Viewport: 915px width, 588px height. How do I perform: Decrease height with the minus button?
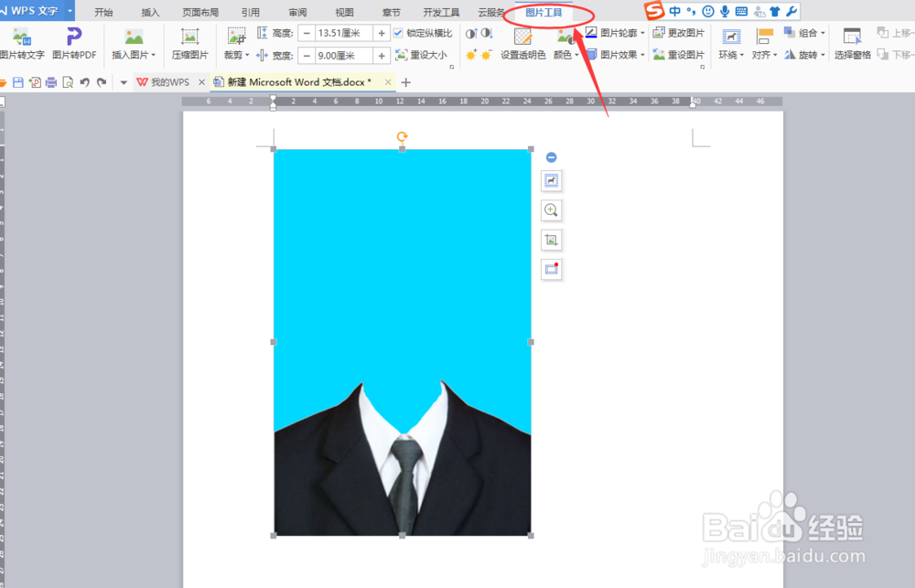pos(307,33)
